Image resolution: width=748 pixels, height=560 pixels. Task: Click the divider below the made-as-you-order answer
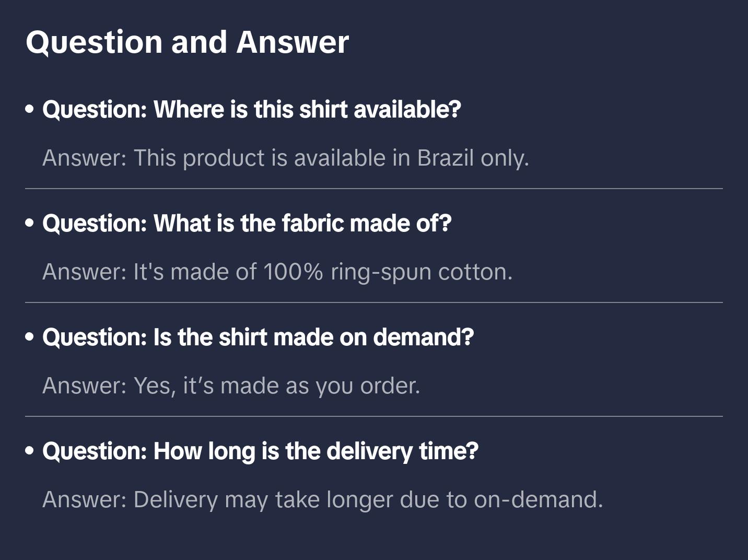(x=374, y=416)
